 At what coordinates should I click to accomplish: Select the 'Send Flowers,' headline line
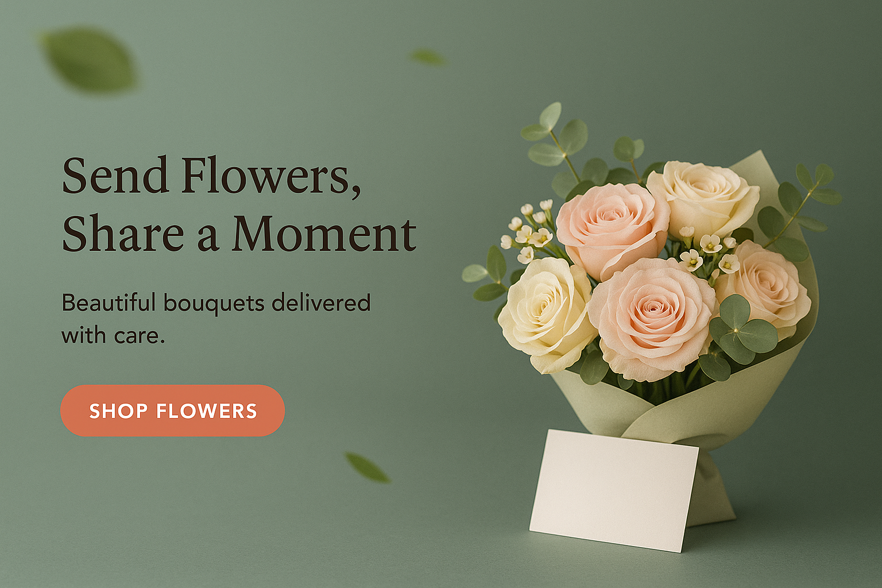(x=211, y=176)
